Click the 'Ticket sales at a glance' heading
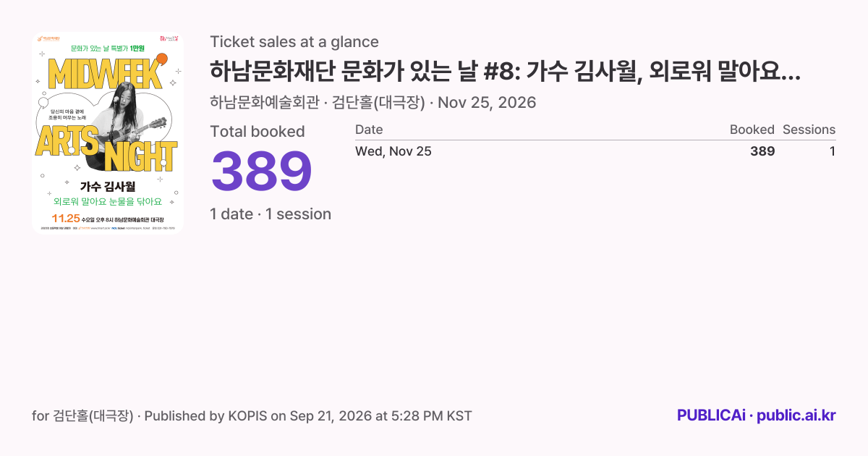The image size is (868, 456). 294,41
